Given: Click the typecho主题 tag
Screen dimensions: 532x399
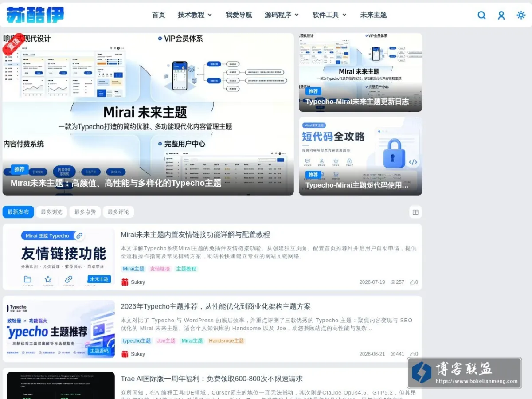Looking at the screenshot, I should tap(137, 341).
